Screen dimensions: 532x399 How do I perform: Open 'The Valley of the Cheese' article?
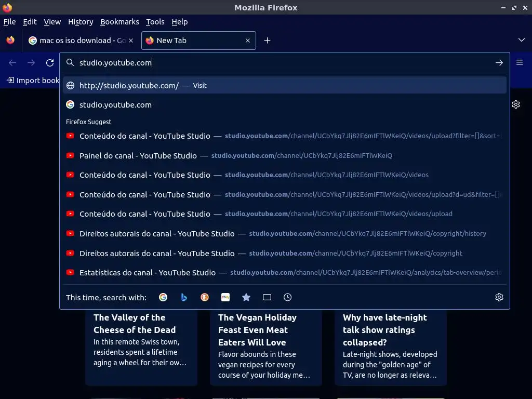point(141,348)
